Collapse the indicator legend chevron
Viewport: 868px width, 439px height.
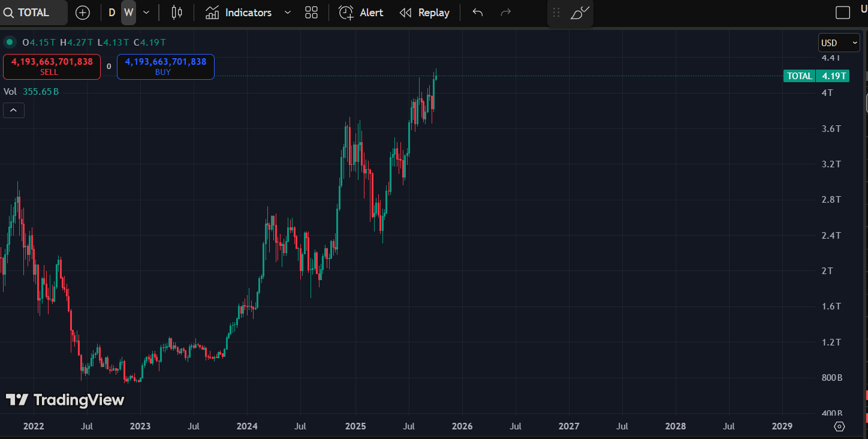(x=14, y=110)
